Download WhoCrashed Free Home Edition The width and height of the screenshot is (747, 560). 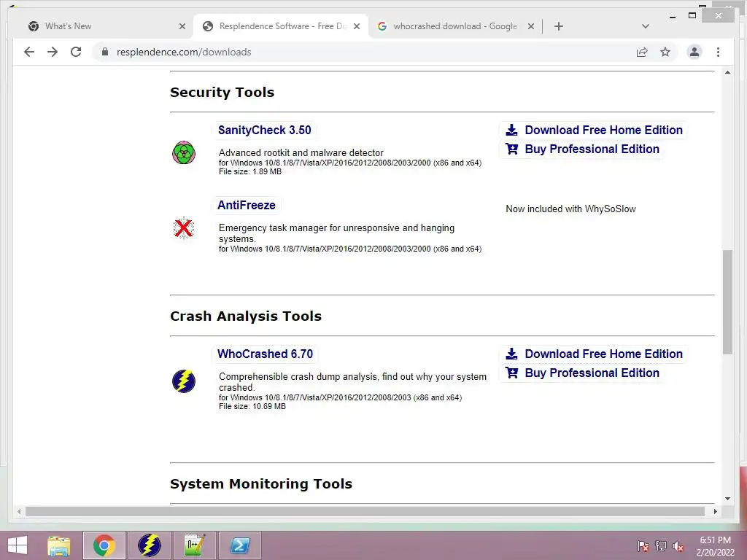coord(603,354)
